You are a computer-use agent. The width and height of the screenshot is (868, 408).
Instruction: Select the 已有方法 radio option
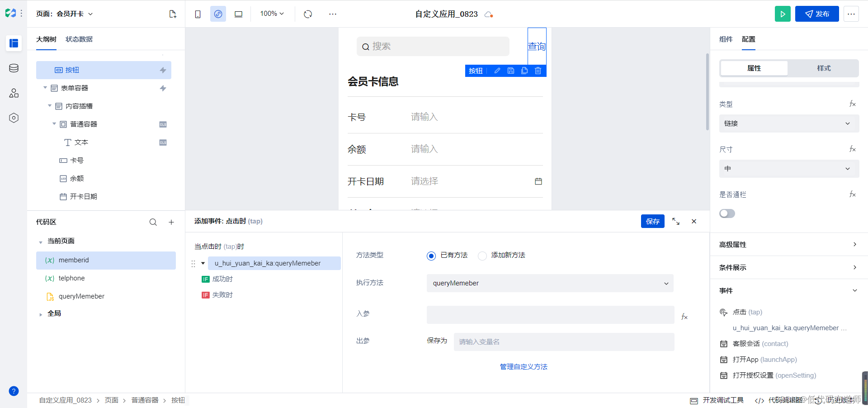pyautogui.click(x=431, y=256)
